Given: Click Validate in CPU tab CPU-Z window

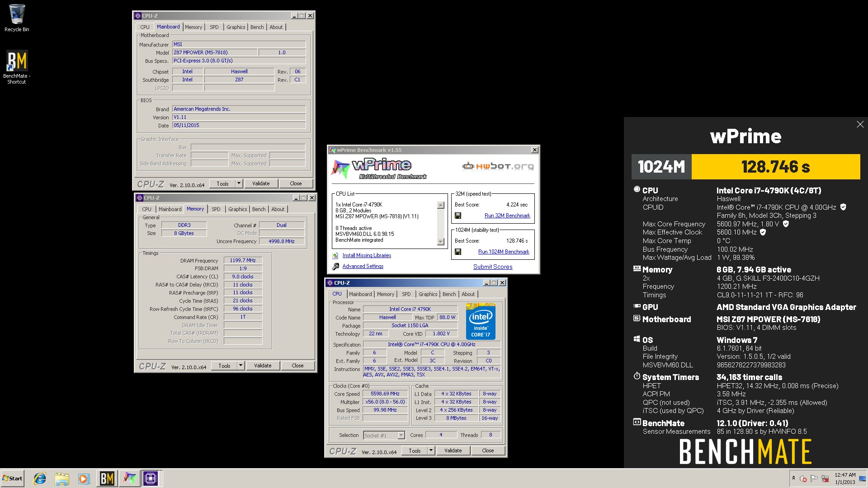Looking at the screenshot, I should tap(453, 450).
